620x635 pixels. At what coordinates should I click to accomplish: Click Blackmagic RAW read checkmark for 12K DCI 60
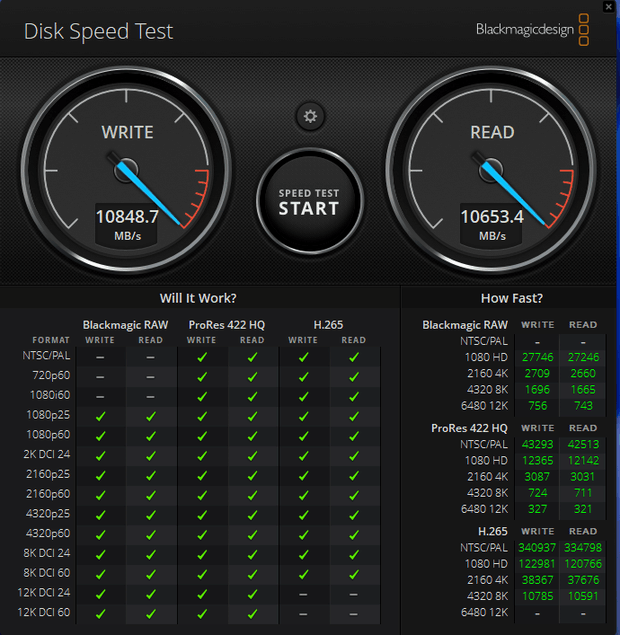(x=151, y=614)
